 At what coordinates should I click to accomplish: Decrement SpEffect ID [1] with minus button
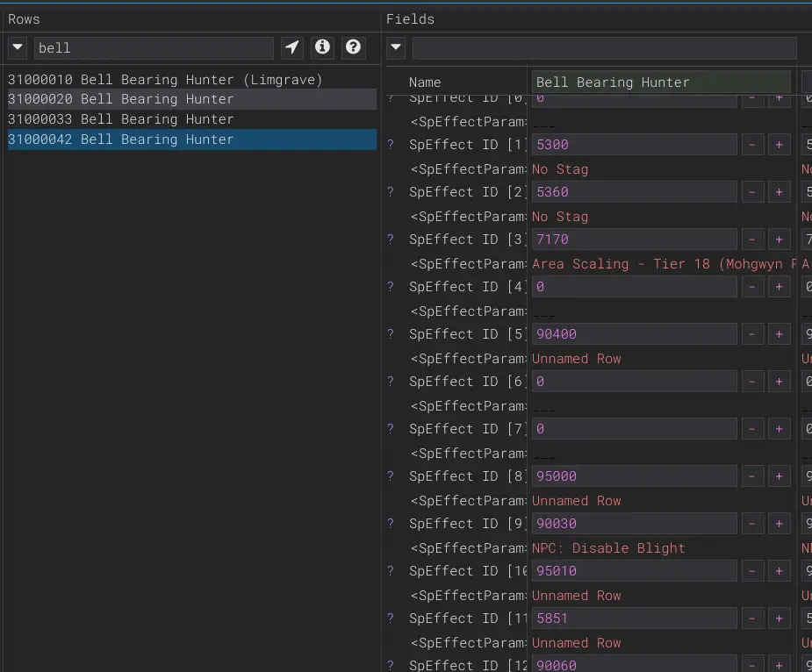(752, 145)
